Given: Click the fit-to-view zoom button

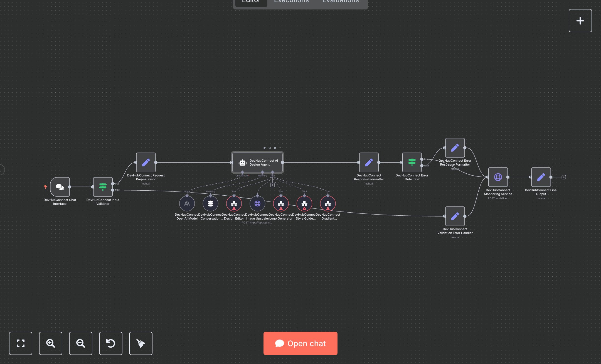Looking at the screenshot, I should point(21,343).
